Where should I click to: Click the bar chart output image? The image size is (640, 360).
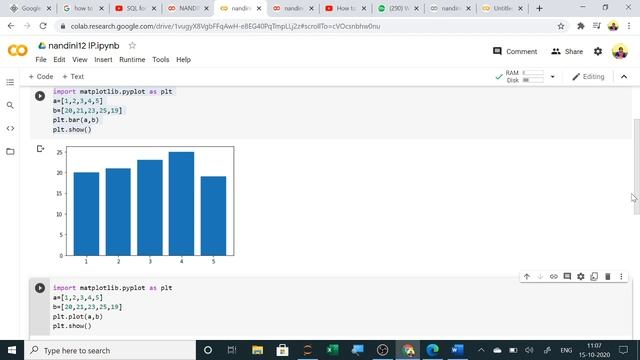click(x=145, y=204)
